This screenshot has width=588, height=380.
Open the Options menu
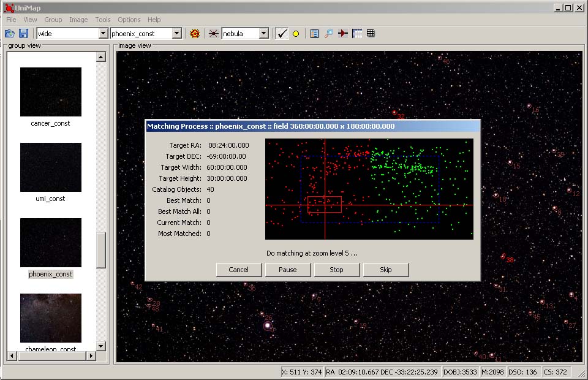129,20
